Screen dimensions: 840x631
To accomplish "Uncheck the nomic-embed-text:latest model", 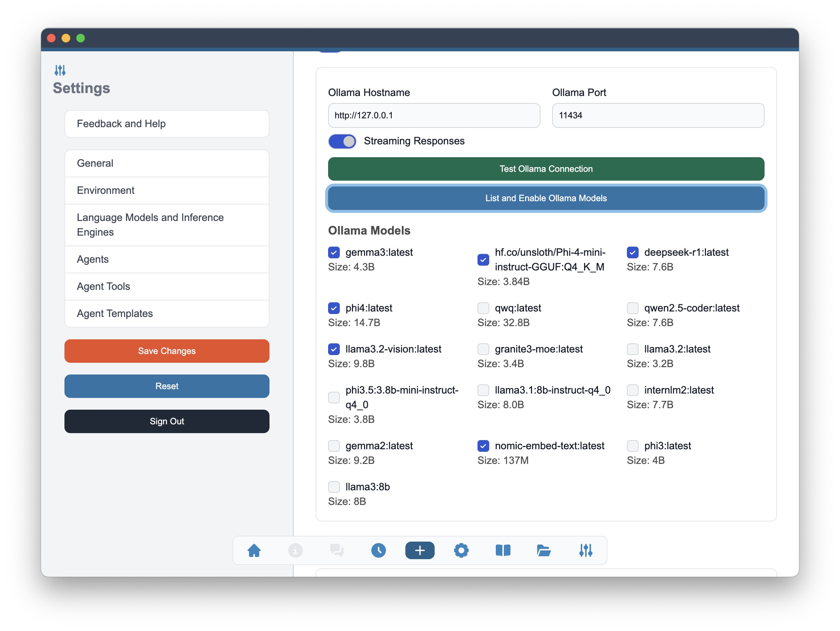I will click(x=483, y=446).
